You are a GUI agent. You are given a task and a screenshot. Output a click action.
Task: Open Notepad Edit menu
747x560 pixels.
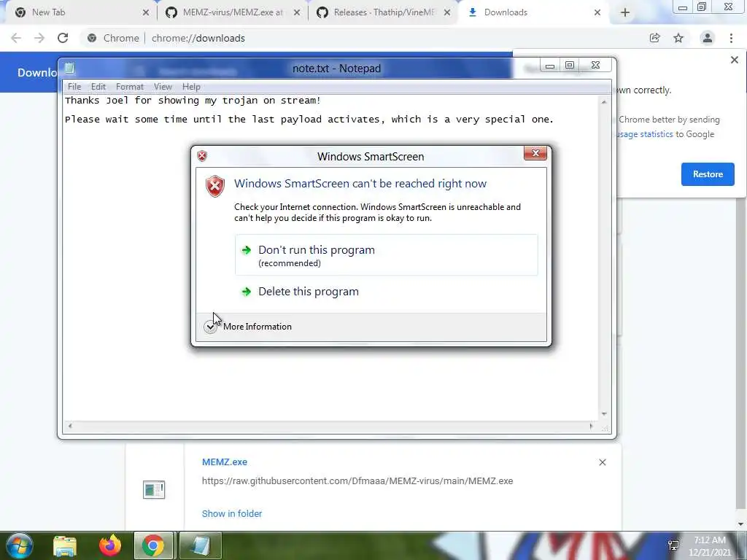pos(98,87)
